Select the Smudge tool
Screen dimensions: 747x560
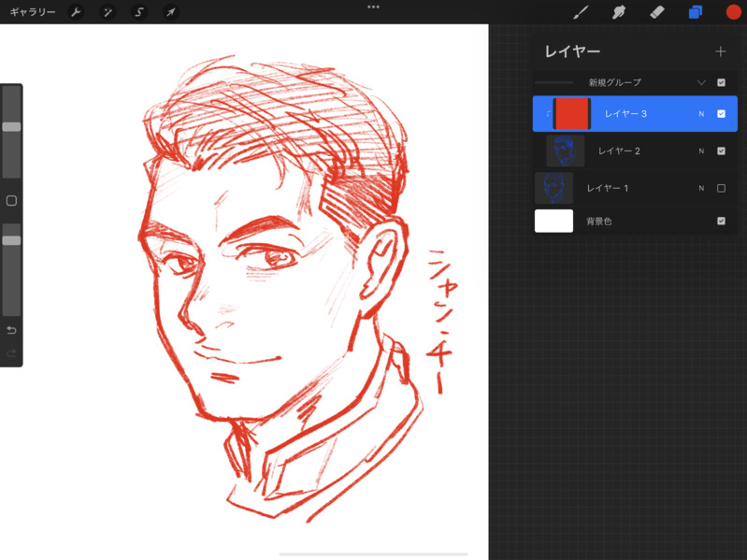tap(618, 12)
